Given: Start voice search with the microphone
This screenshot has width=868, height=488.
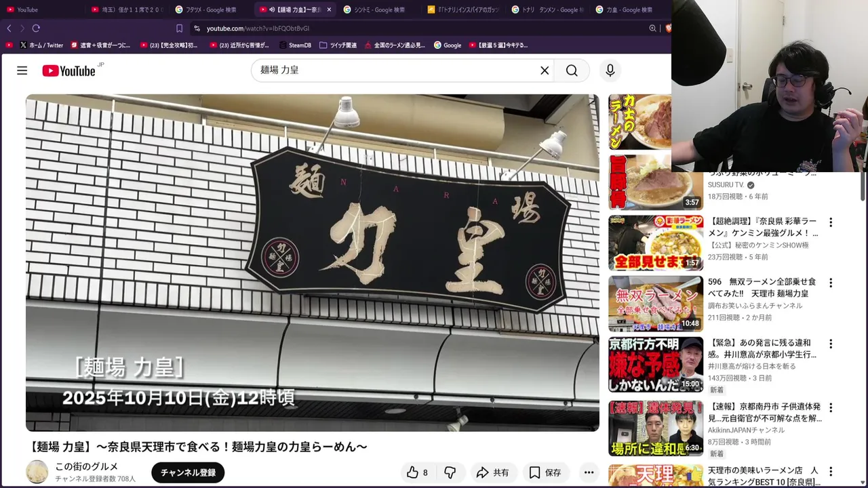Looking at the screenshot, I should click(x=610, y=70).
